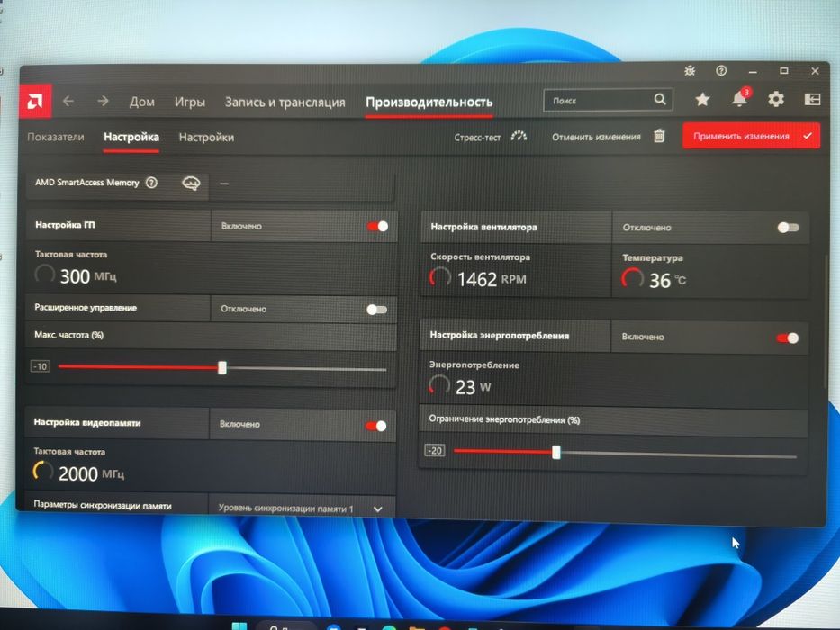Start the Стресс-тест

click(x=477, y=137)
